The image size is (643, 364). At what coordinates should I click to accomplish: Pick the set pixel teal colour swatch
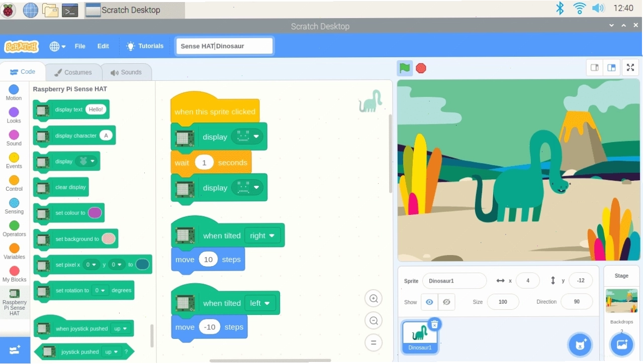(x=142, y=265)
